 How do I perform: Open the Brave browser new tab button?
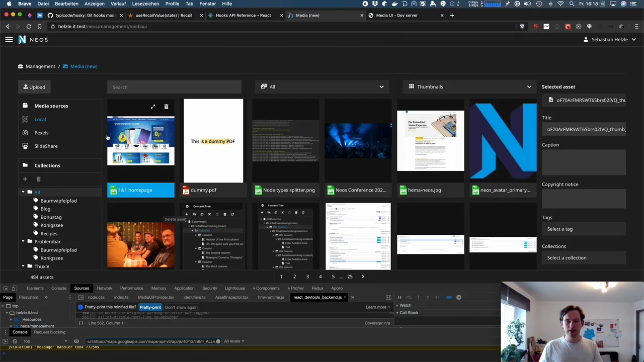point(452,15)
